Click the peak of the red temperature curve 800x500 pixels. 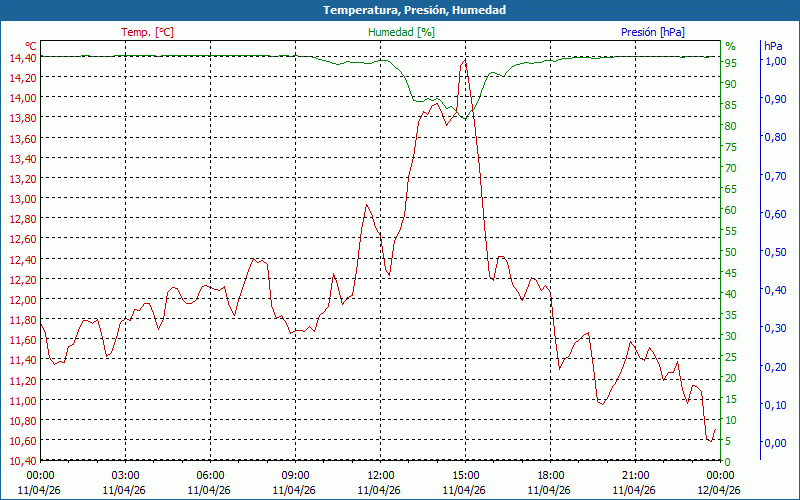coord(464,60)
